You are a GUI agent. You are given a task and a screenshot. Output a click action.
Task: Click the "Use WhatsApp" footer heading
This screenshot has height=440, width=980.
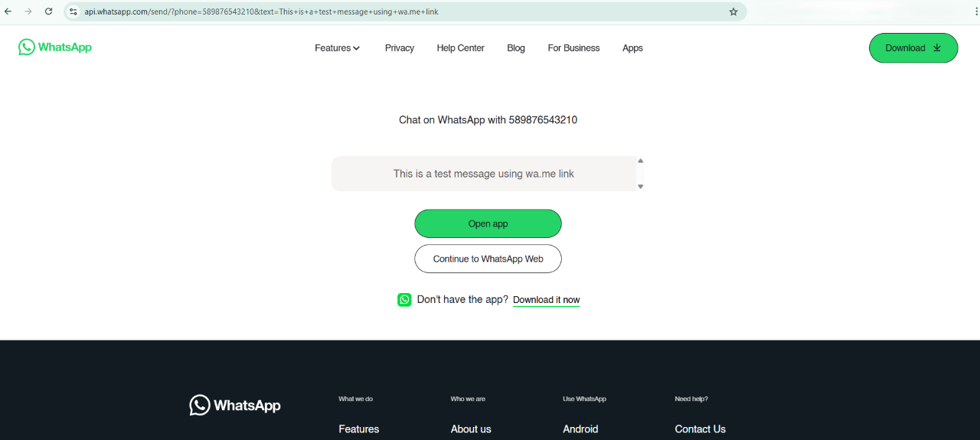pyautogui.click(x=584, y=399)
